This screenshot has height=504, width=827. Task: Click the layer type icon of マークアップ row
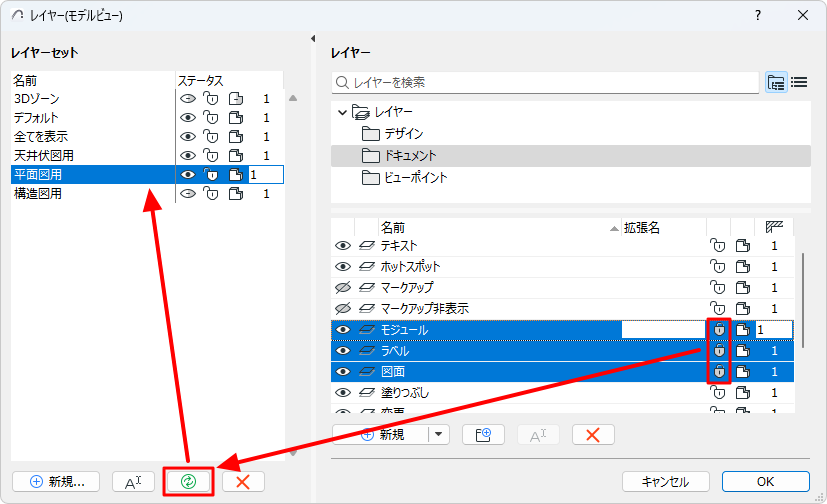367,287
